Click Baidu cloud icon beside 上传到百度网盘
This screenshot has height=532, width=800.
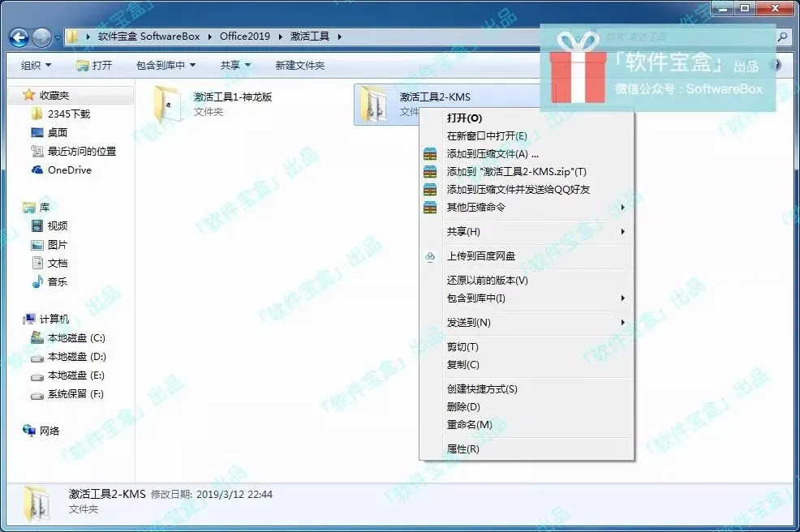coord(430,256)
